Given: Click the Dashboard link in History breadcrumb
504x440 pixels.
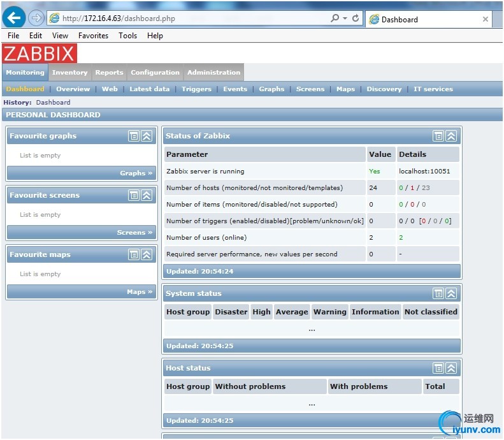Looking at the screenshot, I should (53, 103).
